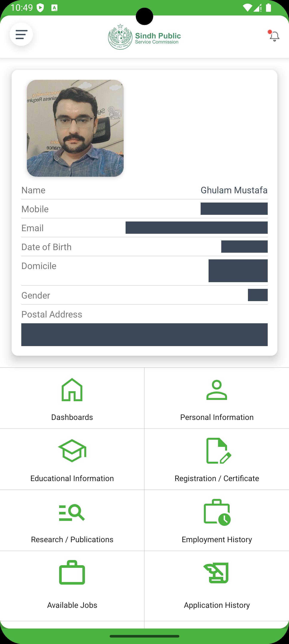Open Registration / Certificate label
Screen dimensions: 289x644
(217, 478)
